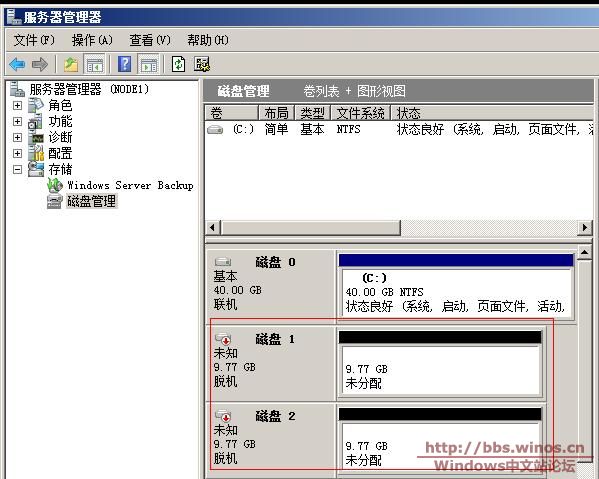The height and width of the screenshot is (479, 599).
Task: Click the Forward arrow in toolbar
Action: [x=40, y=64]
